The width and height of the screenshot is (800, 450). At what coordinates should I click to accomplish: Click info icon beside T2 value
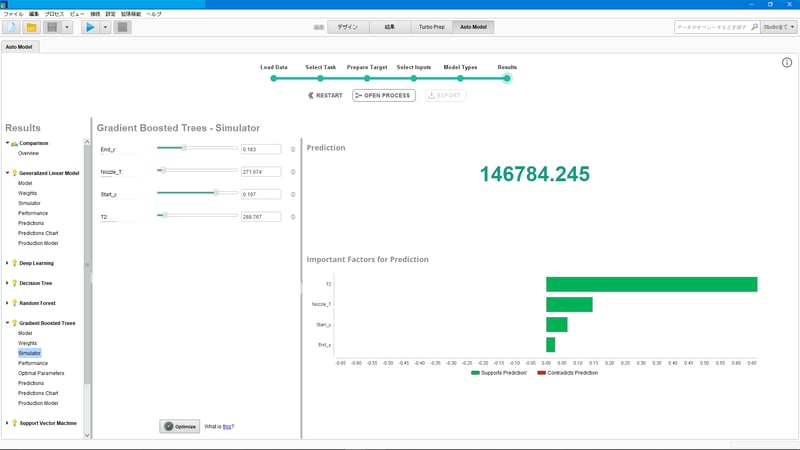coord(293,217)
